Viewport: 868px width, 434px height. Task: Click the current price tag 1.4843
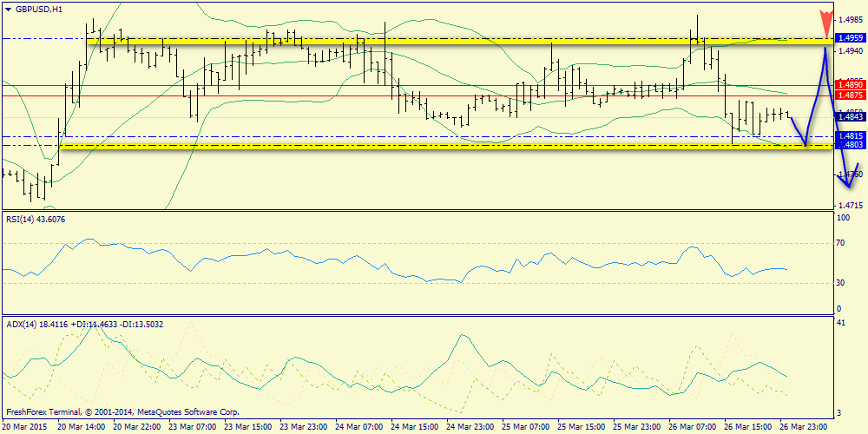[x=849, y=116]
